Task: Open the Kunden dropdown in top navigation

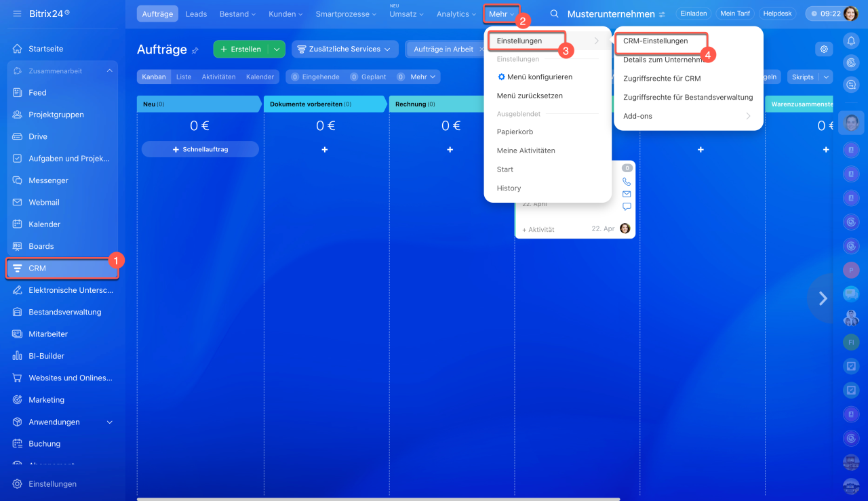Action: pyautogui.click(x=285, y=14)
